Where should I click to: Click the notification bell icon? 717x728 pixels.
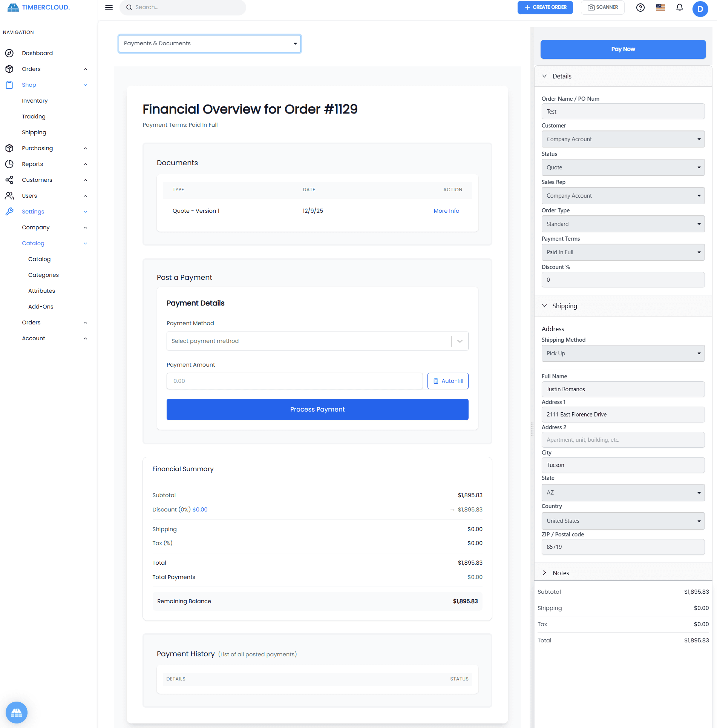(x=679, y=7)
